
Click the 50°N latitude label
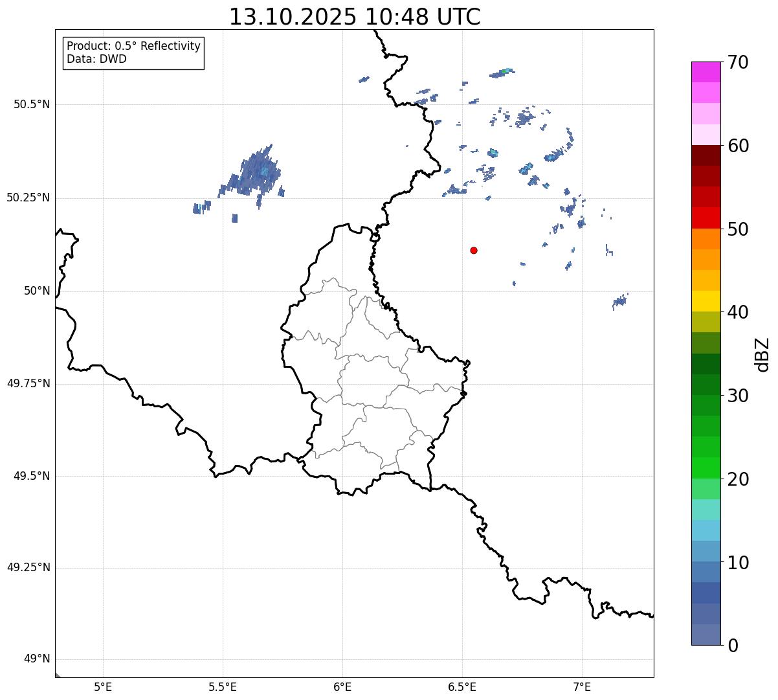(37, 291)
